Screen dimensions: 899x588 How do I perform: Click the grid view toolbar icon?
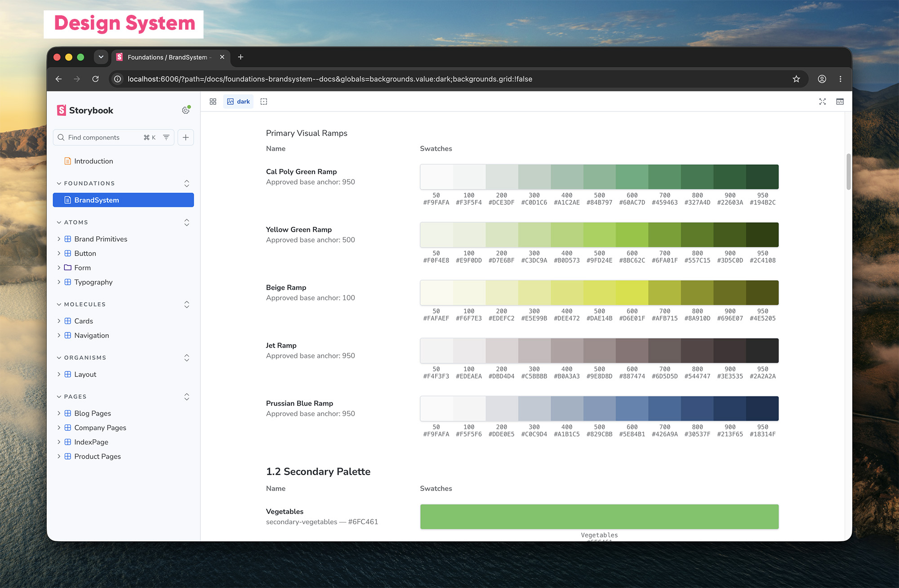tap(213, 102)
